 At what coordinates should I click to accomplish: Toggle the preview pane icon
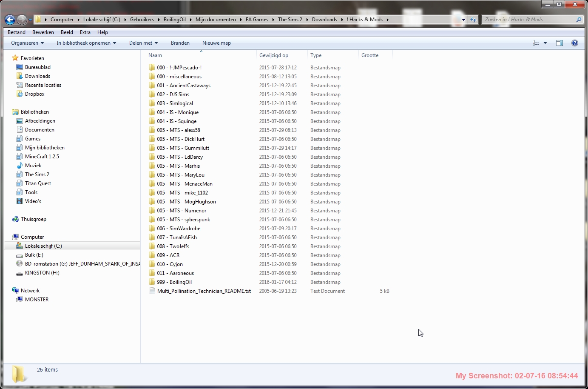559,43
